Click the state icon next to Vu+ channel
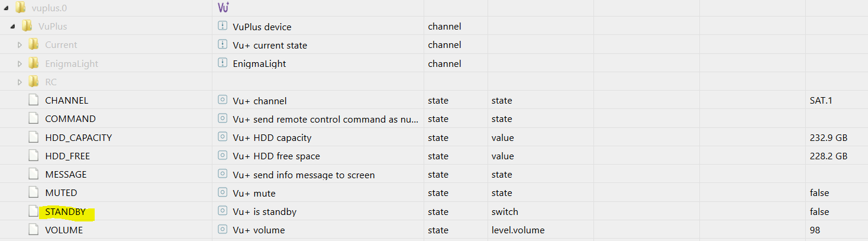The width and height of the screenshot is (868, 241). click(x=222, y=100)
